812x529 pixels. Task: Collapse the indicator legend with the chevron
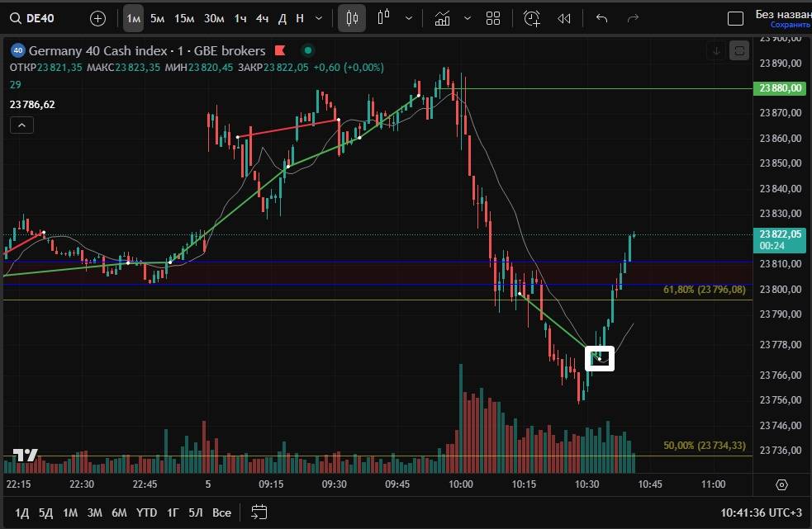coord(21,125)
